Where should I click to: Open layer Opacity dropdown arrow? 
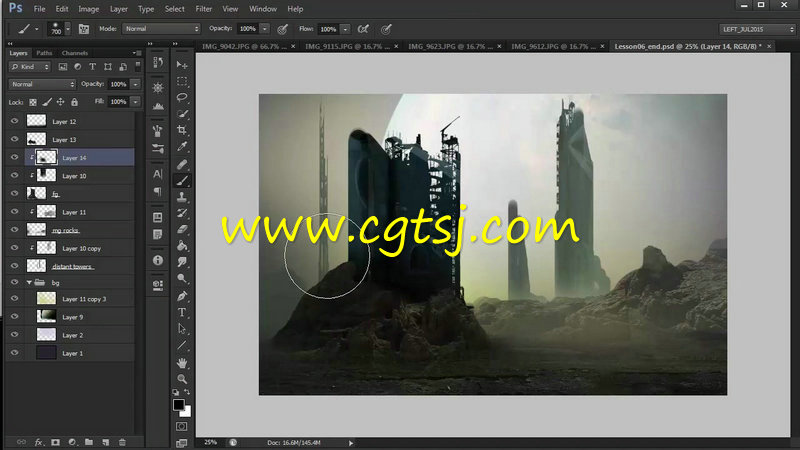(x=135, y=84)
